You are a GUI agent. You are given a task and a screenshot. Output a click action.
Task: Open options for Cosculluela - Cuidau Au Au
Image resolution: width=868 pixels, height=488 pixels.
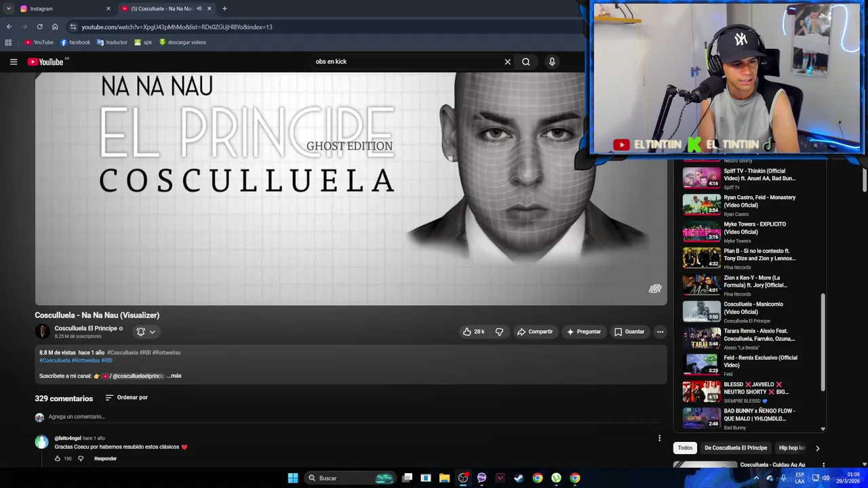[x=823, y=466]
